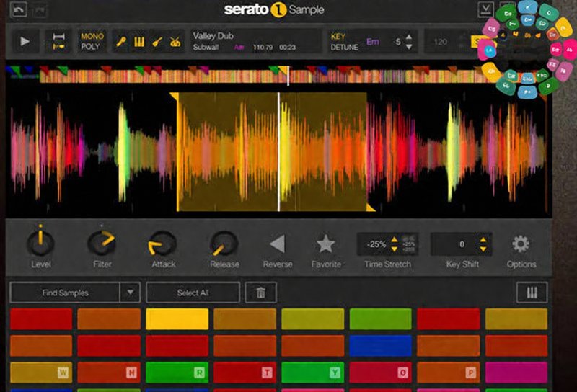Select the magenta pad beside pad P

516,373
